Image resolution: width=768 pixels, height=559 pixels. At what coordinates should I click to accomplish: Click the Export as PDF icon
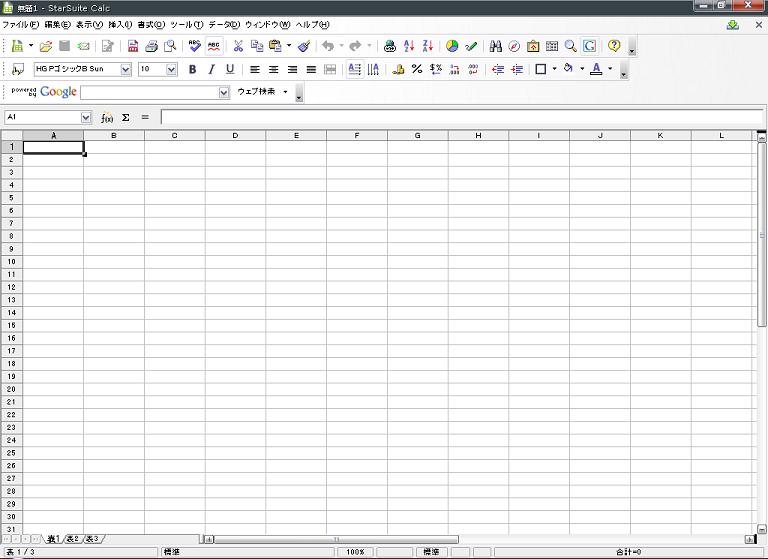pyautogui.click(x=132, y=46)
